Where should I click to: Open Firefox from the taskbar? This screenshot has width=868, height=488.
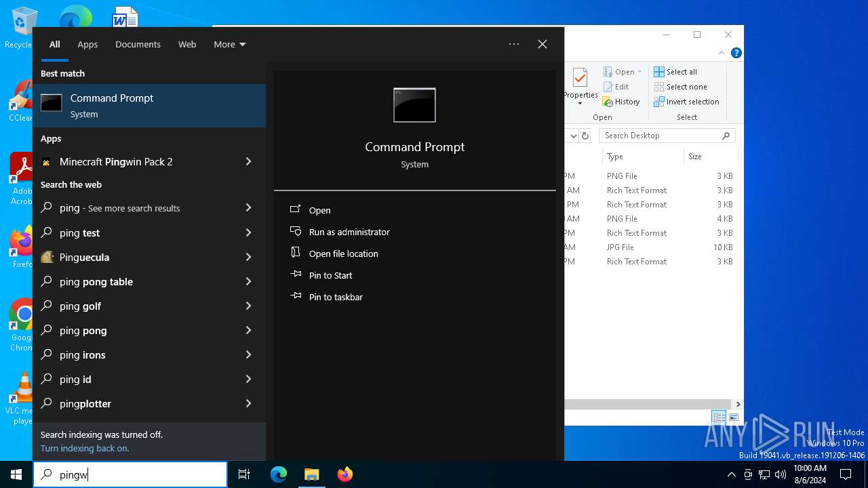point(345,474)
